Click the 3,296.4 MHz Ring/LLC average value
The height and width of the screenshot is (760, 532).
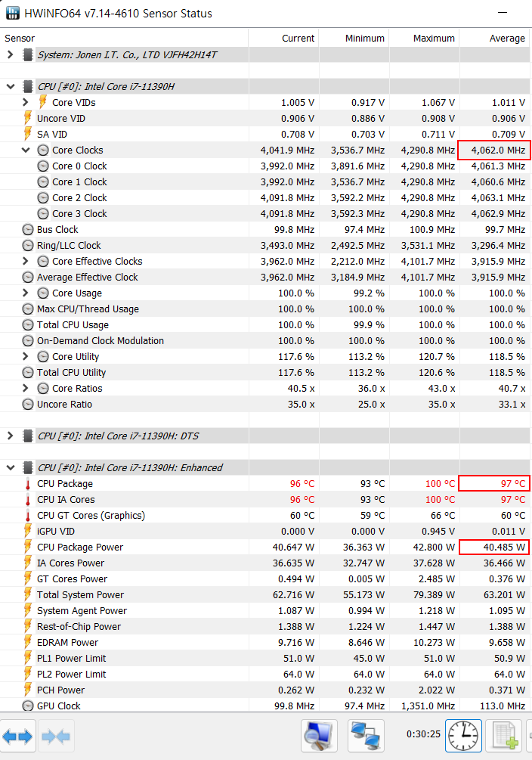coord(498,246)
